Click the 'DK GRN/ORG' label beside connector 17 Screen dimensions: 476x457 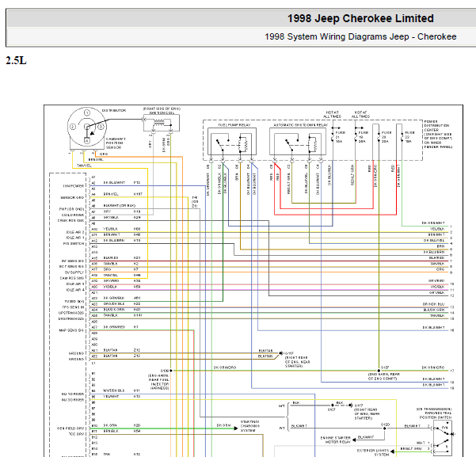(433, 368)
